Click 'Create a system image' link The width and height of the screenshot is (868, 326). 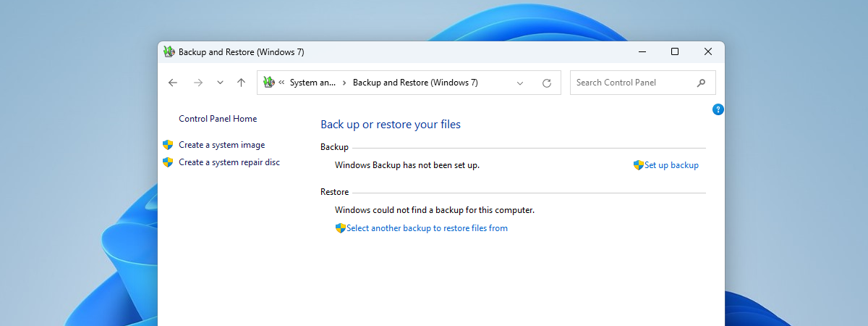221,145
